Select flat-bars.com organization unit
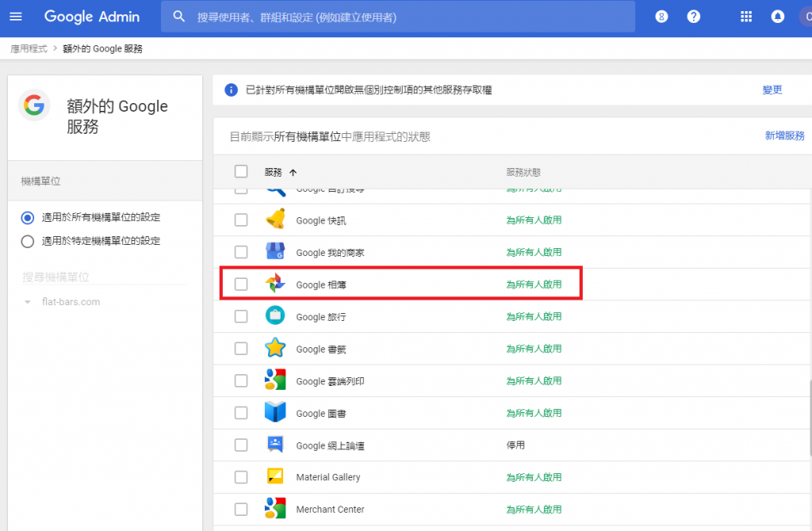 point(71,302)
